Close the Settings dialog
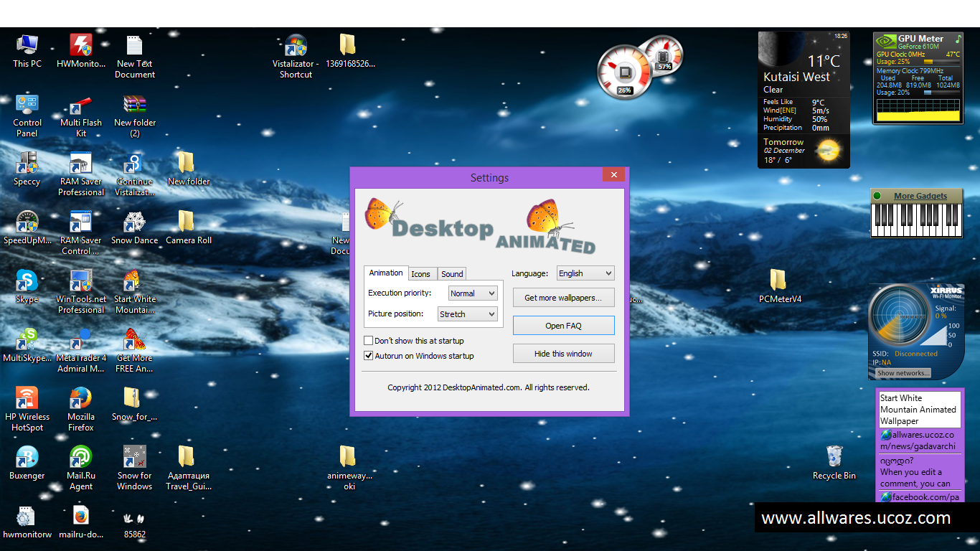This screenshot has height=551, width=980. pos(613,175)
